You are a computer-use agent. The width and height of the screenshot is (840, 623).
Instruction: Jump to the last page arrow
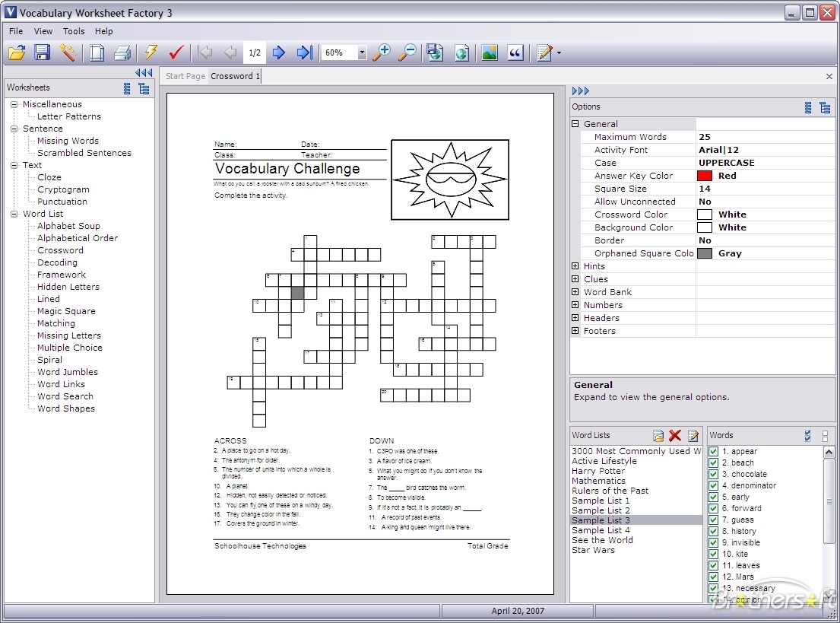point(304,52)
